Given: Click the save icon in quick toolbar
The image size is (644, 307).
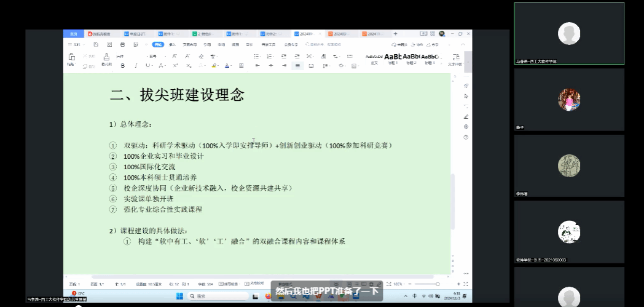Looking at the screenshot, I should coord(96,45).
